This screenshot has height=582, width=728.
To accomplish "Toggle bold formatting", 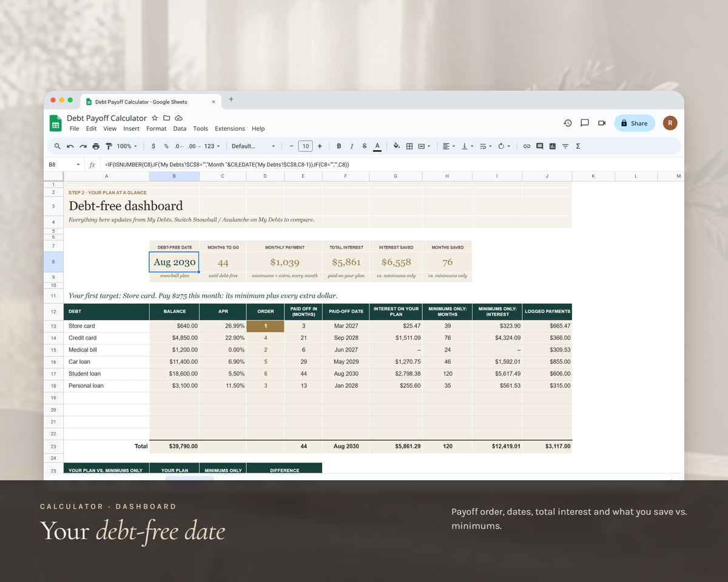I will pos(339,146).
